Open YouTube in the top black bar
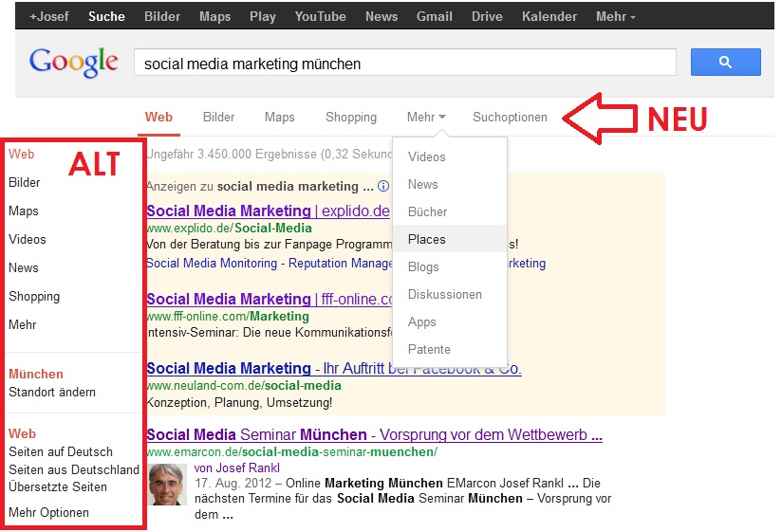Viewport: 782px width, 532px height. click(320, 16)
